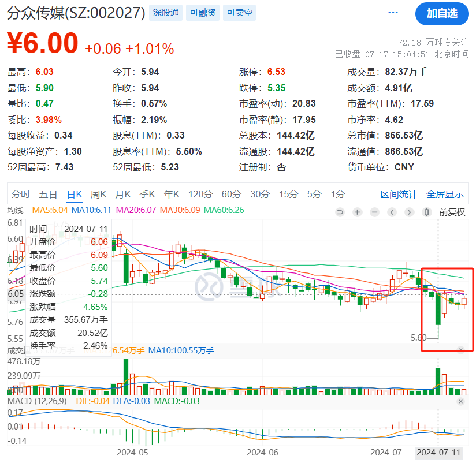Viewport: 476px width, 463px height.
Task: Click the 可卖空 tag
Action: pyautogui.click(x=240, y=13)
